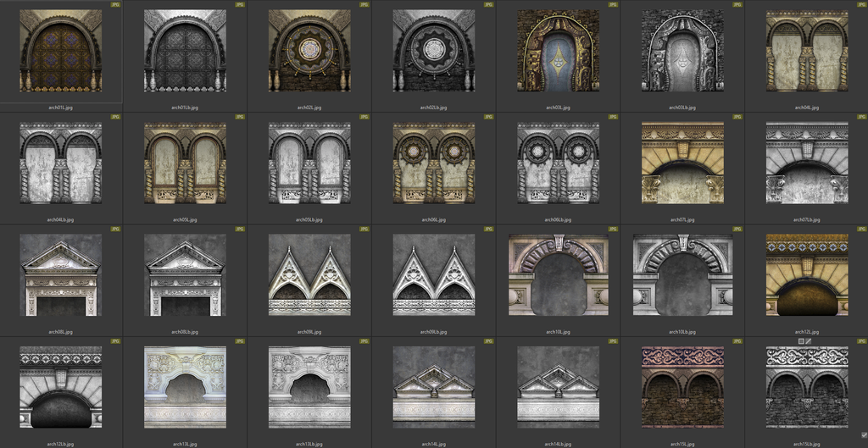Select the arch01L.jpg thumbnail
868x448 pixels.
pyautogui.click(x=60, y=51)
